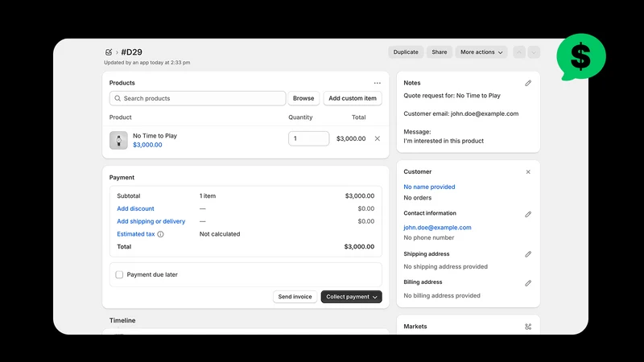The width and height of the screenshot is (644, 362).
Task: Edit Shipping address pencil icon
Action: pos(528,254)
